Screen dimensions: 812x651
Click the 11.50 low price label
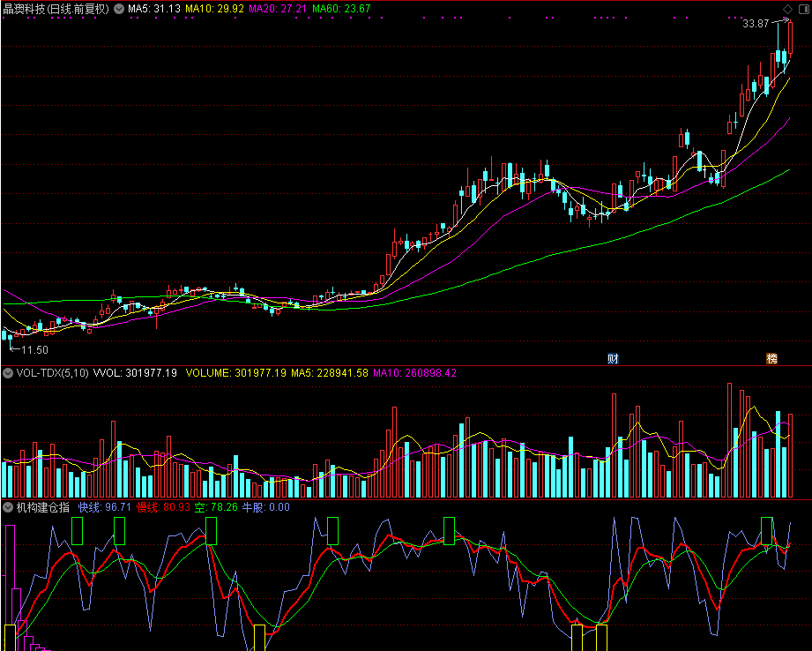coord(34,350)
